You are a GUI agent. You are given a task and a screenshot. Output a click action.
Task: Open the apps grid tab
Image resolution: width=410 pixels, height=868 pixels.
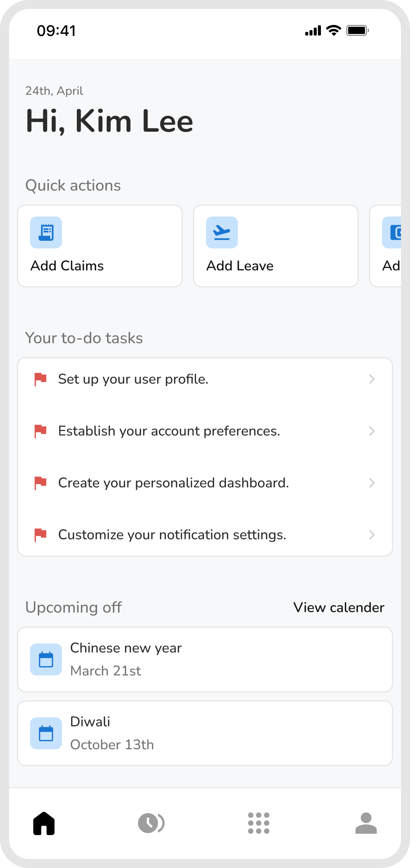pos(258,823)
